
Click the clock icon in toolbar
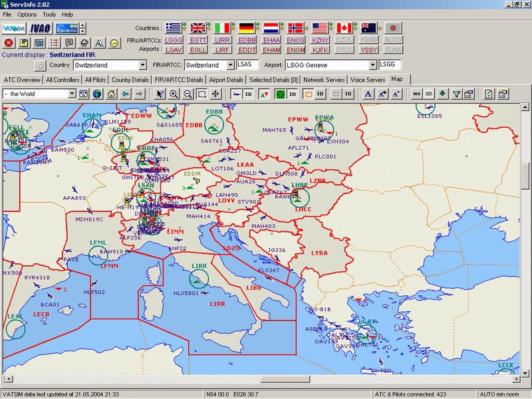click(x=114, y=43)
